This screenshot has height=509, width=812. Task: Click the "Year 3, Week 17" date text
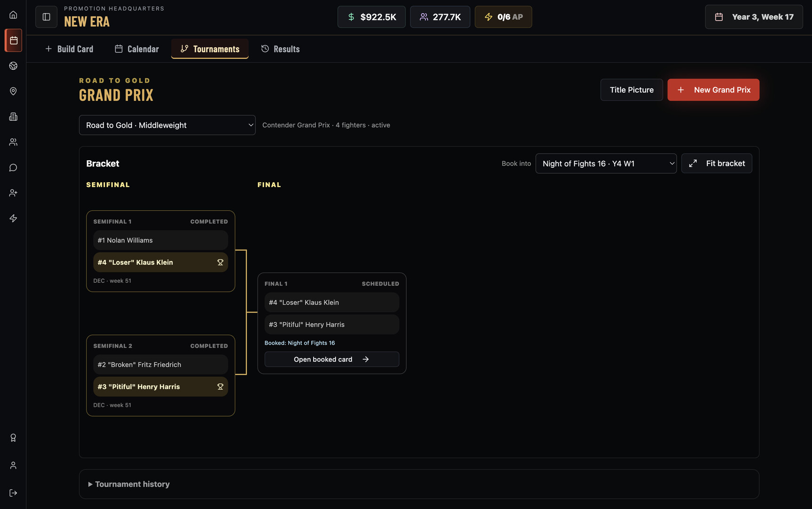pos(763,17)
